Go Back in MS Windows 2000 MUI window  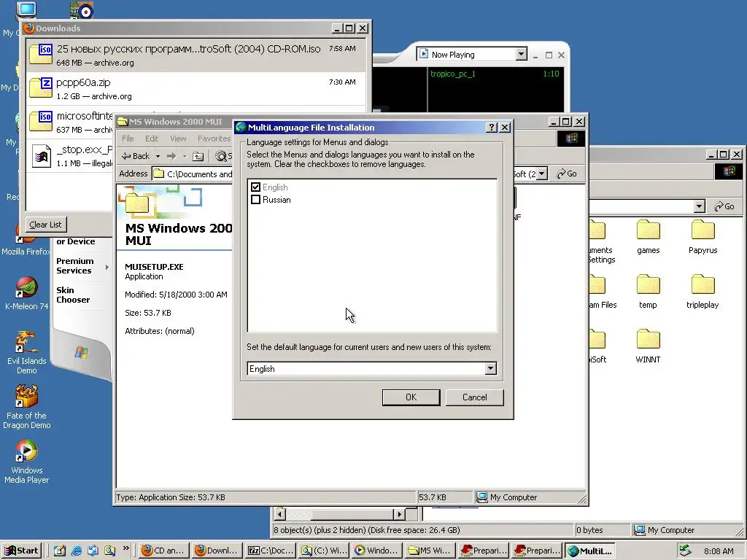(x=135, y=156)
